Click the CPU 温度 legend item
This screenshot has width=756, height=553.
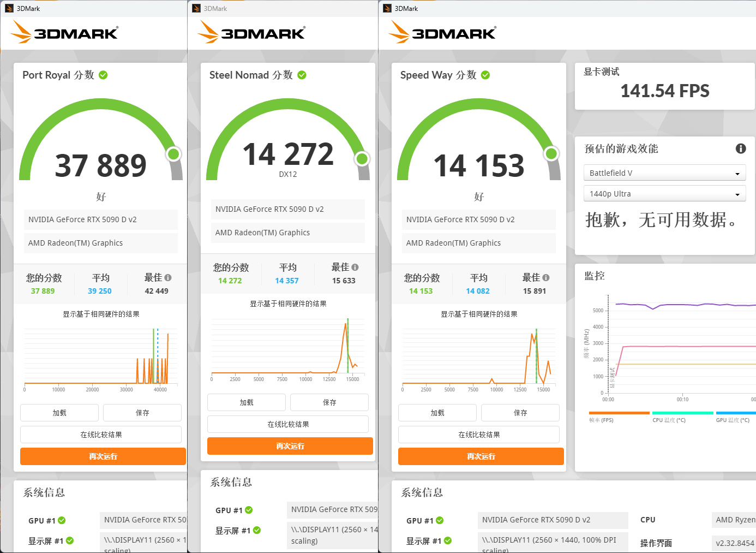coord(682,417)
